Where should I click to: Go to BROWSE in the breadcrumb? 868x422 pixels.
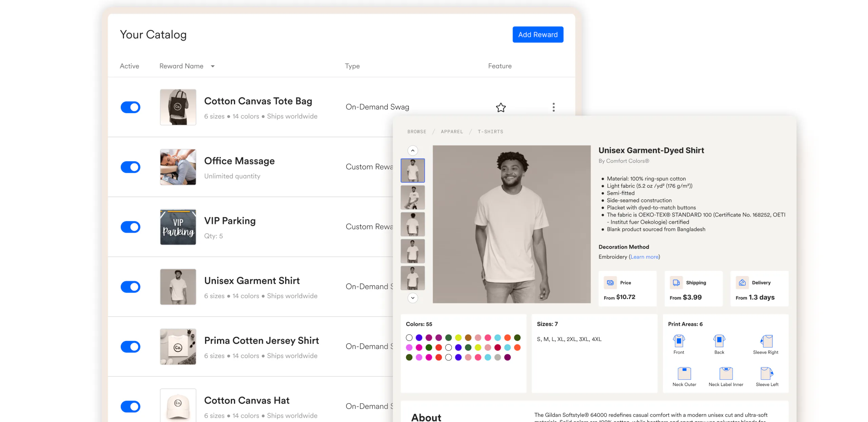click(416, 132)
